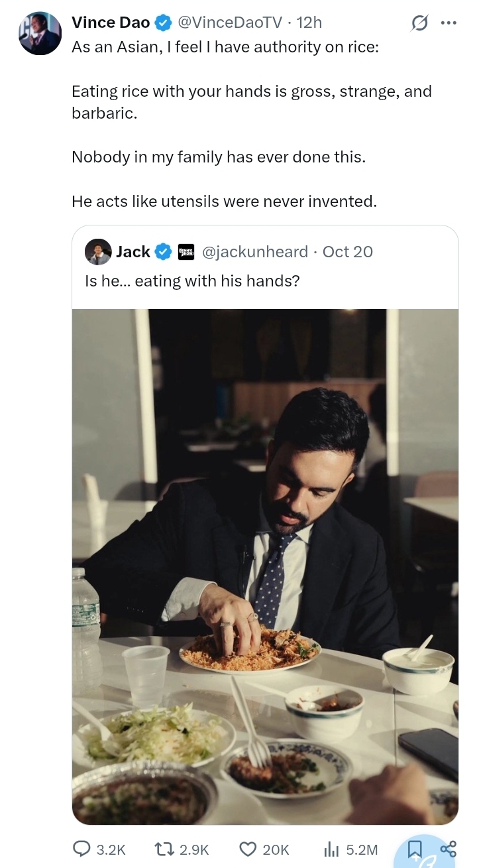Share the post via share icon

[449, 848]
